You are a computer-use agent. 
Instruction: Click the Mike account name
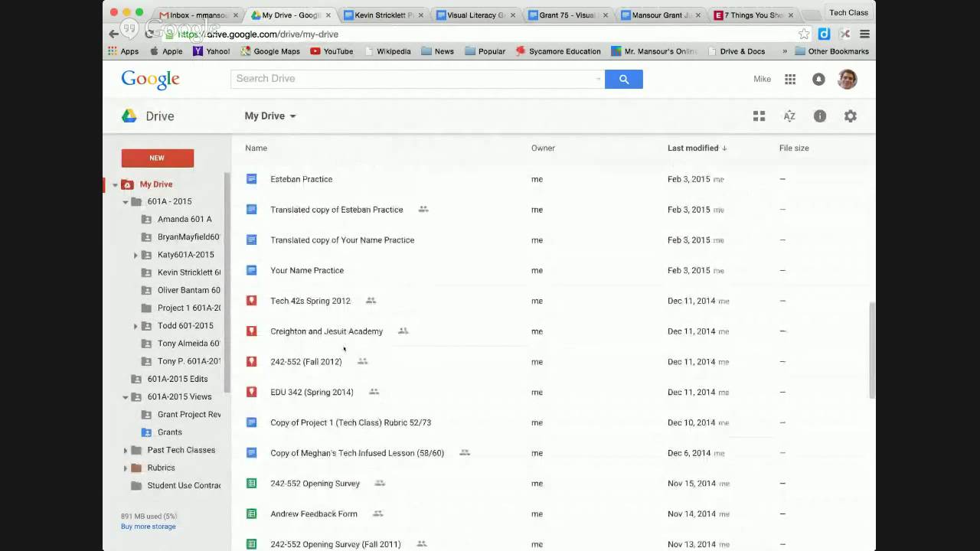click(762, 79)
